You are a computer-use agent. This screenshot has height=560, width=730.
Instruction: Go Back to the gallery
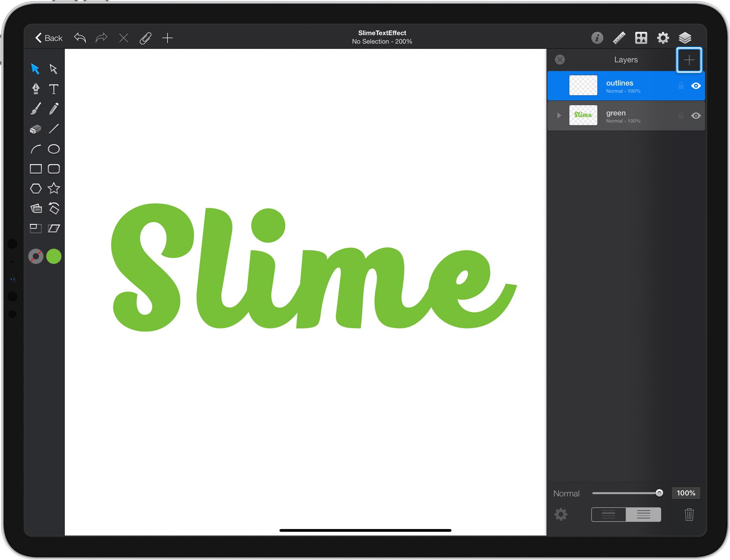(49, 38)
